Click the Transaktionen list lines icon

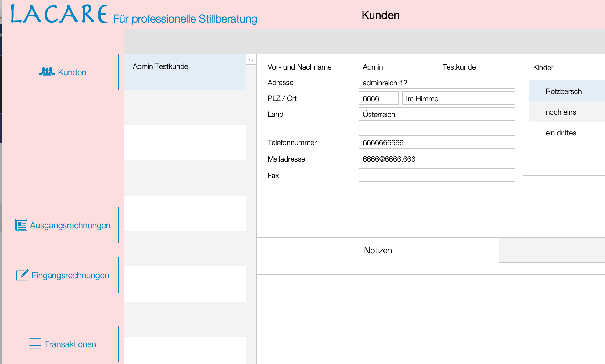[x=35, y=344]
